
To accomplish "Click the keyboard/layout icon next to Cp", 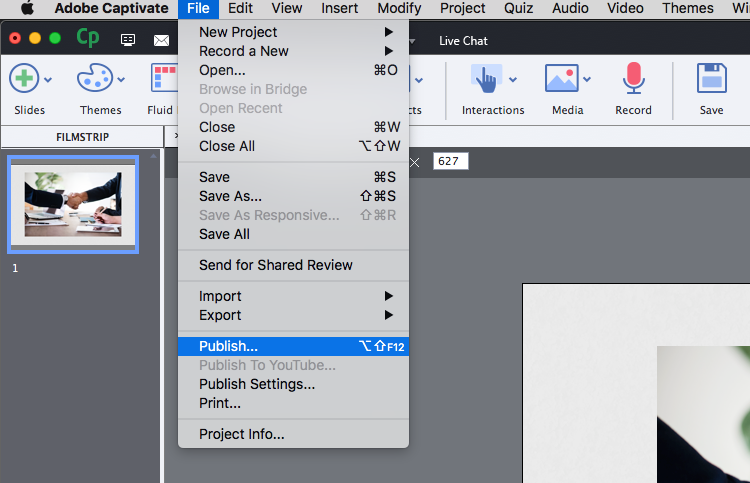I will click(x=128, y=40).
